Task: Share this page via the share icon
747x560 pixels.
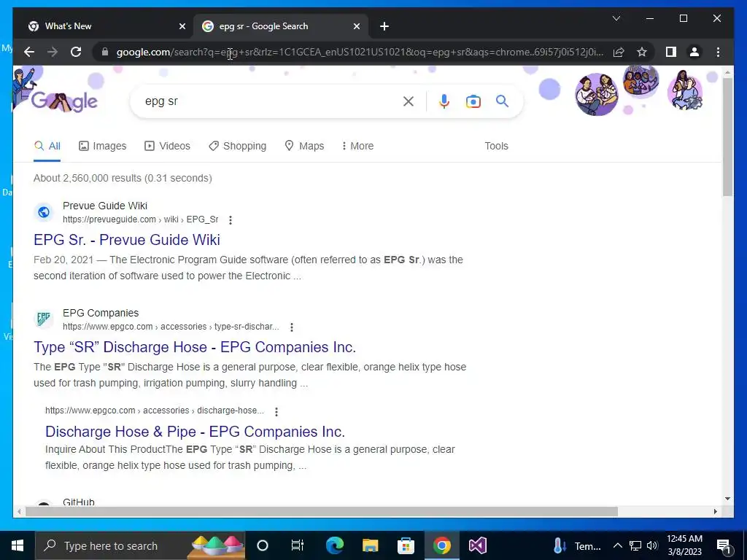Action: [x=619, y=52]
